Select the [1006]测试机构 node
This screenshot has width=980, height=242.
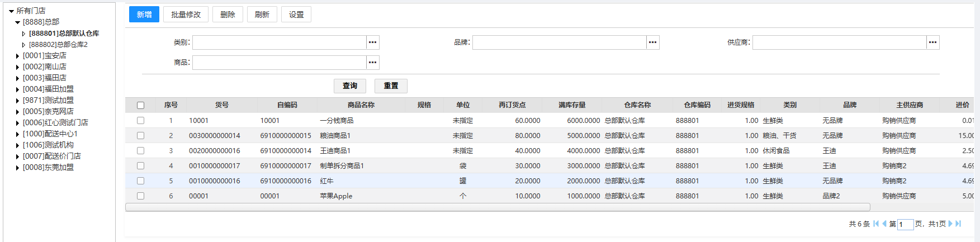coord(48,145)
